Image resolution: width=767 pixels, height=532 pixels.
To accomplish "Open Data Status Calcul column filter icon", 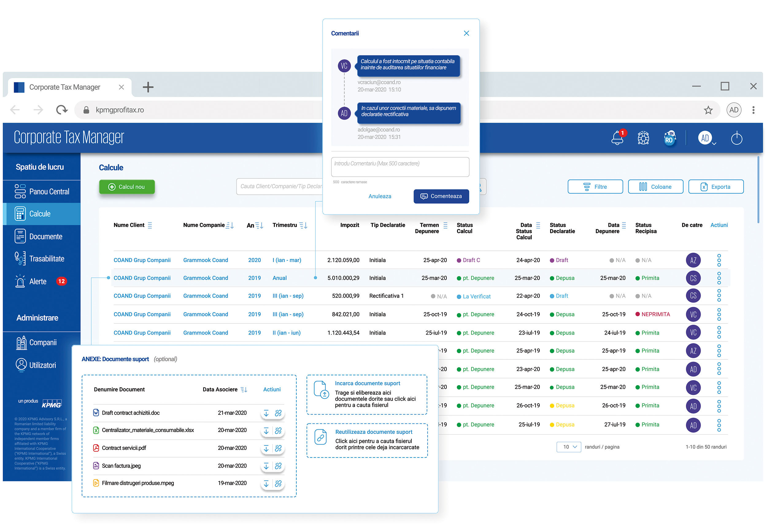I will (538, 226).
